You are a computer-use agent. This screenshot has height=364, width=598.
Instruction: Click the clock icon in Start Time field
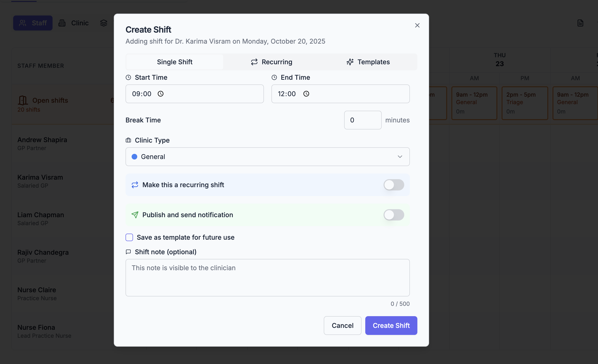tap(161, 94)
